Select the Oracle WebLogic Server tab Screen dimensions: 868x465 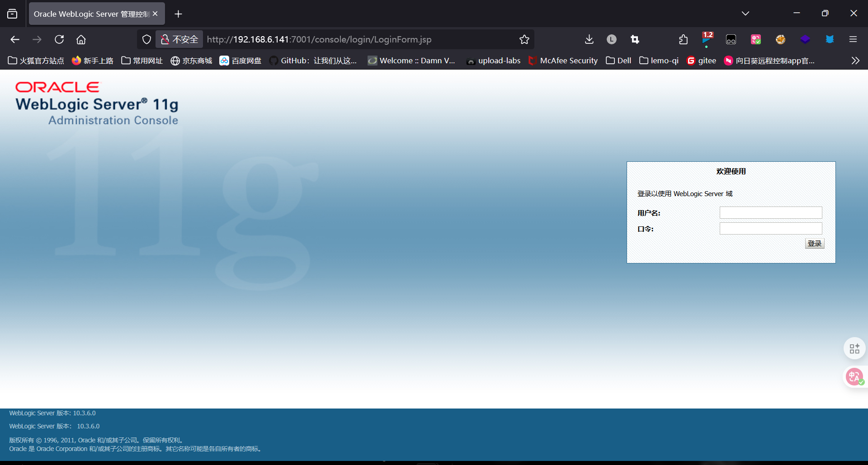click(x=91, y=14)
